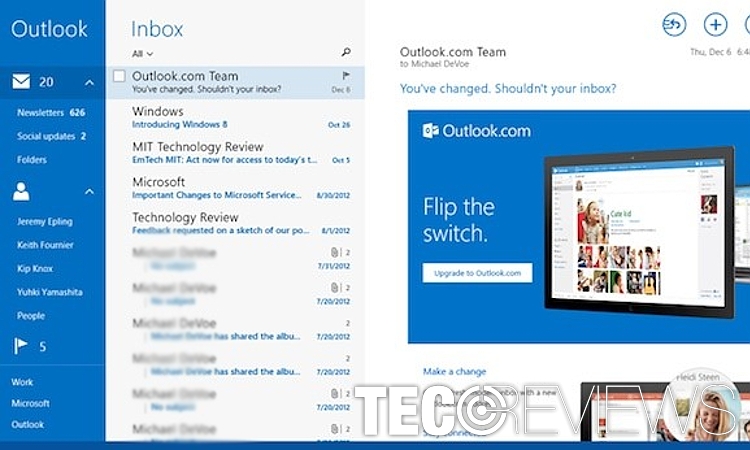Viewport: 750px width, 450px height.
Task: Click attachment icon on 7/31/2012 message
Action: (335, 252)
